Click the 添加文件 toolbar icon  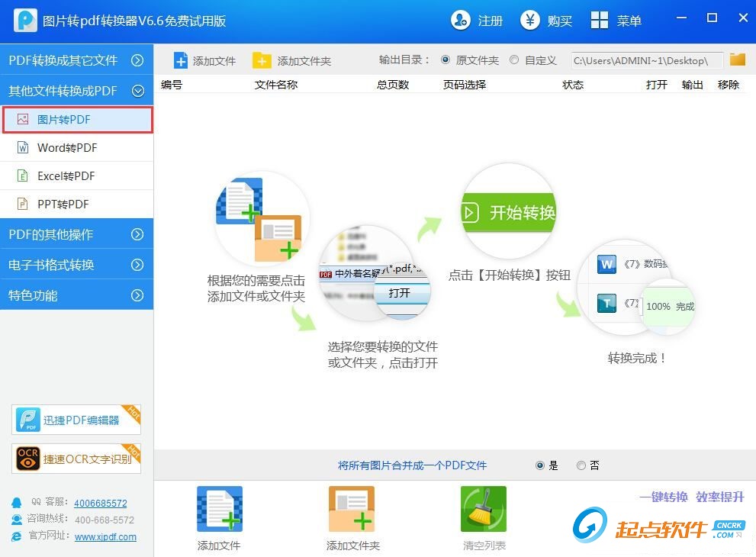click(x=204, y=60)
